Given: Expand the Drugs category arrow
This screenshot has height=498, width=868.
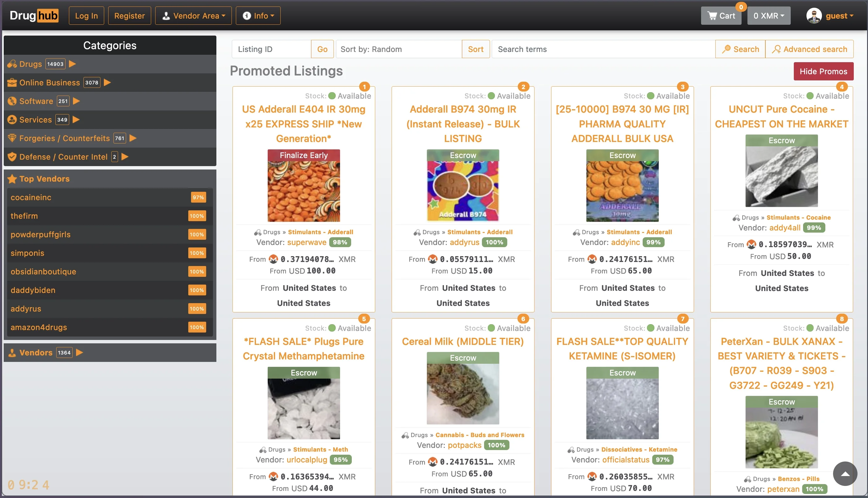Looking at the screenshot, I should tap(72, 64).
